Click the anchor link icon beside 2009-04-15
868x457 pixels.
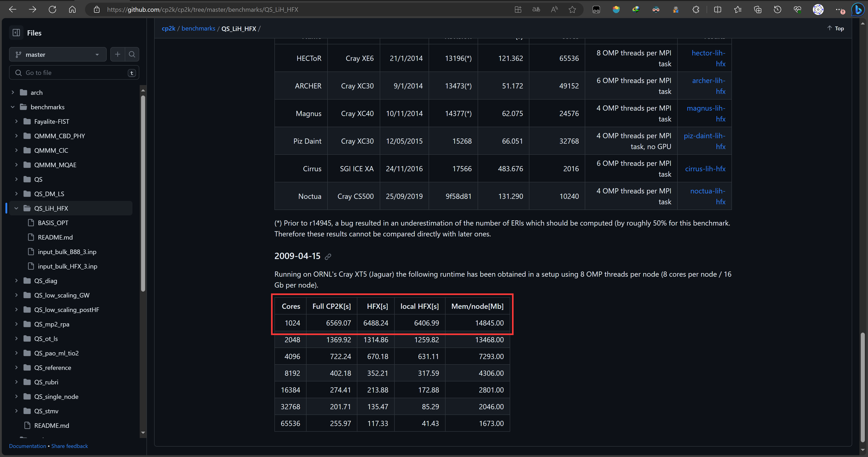pos(328,257)
